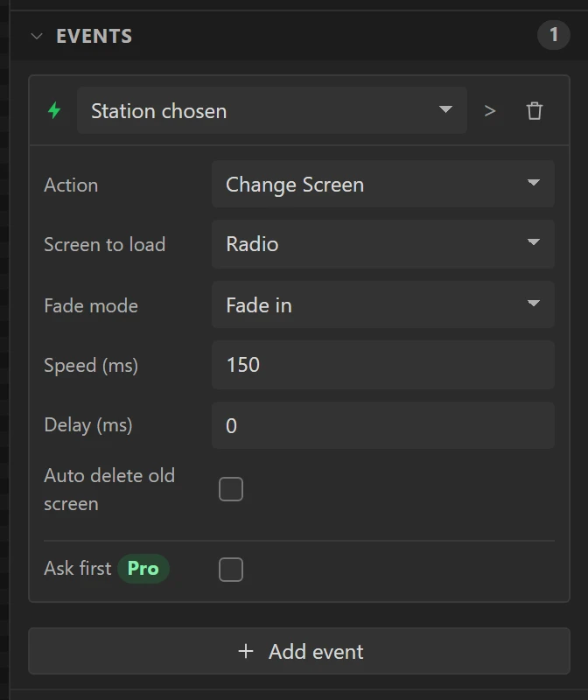Click the Delay (ms) field showing 0
This screenshot has height=700, width=588.
pos(383,425)
